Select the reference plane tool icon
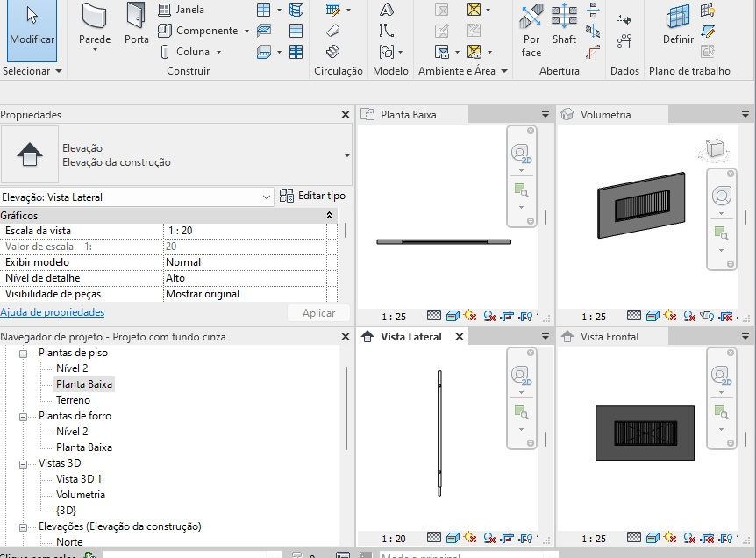Screen dimensions: 756x558 [x=708, y=31]
